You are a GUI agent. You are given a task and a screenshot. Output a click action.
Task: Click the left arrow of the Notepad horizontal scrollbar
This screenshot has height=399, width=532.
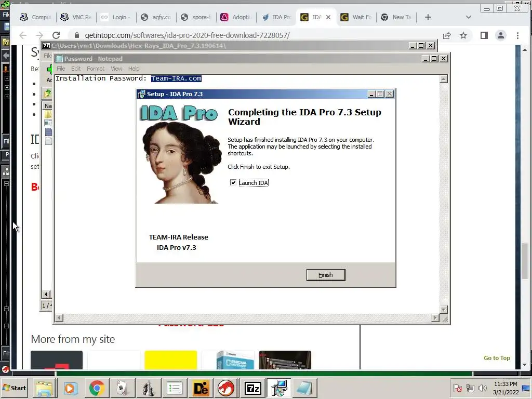[x=59, y=317]
